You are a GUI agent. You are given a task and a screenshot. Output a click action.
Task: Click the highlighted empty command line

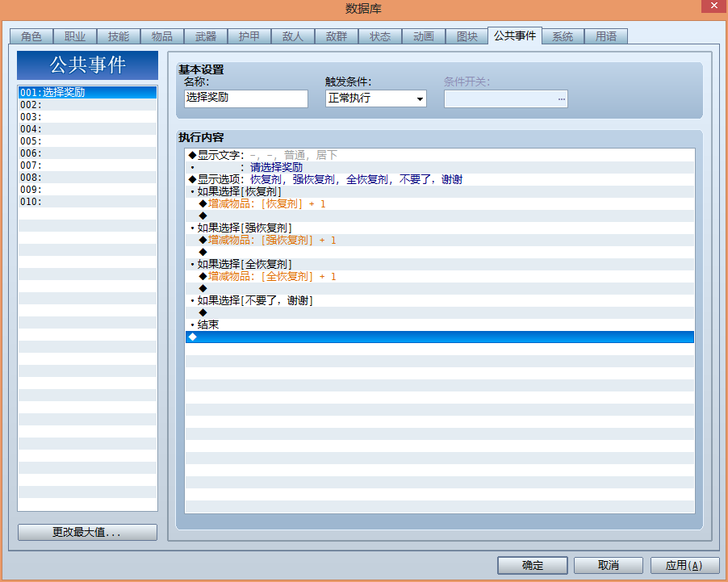pyautogui.click(x=440, y=337)
